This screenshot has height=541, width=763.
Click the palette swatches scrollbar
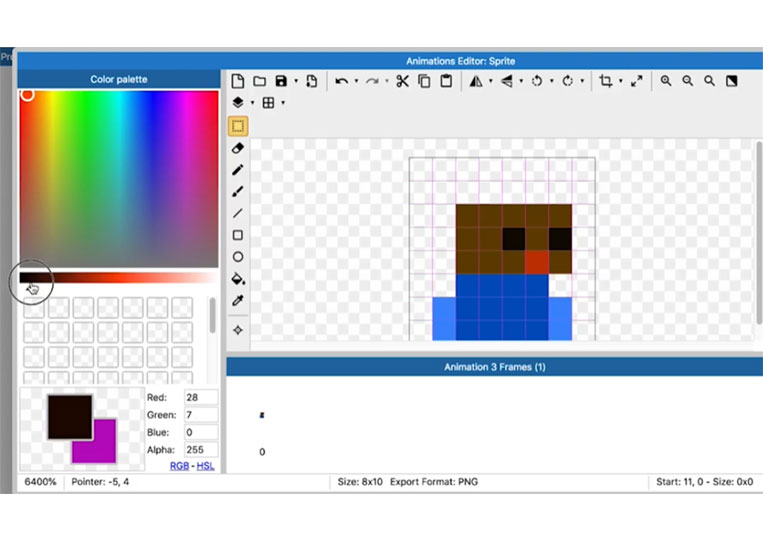(212, 316)
